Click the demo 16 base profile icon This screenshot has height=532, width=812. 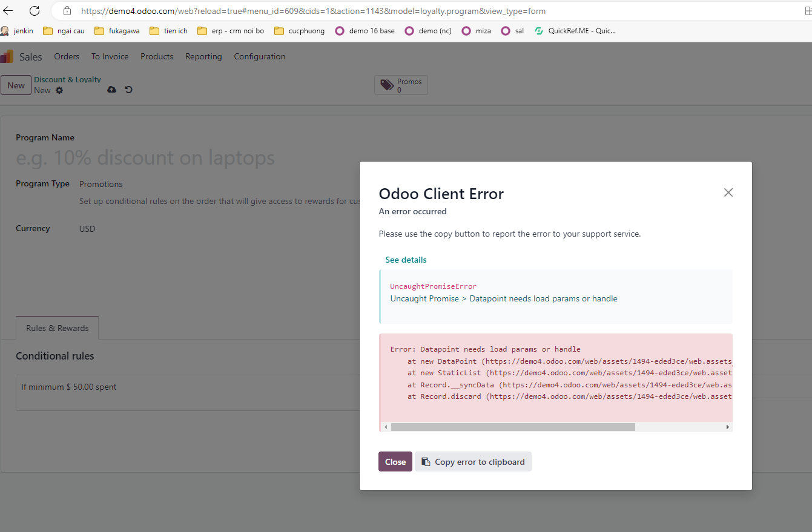pos(339,30)
